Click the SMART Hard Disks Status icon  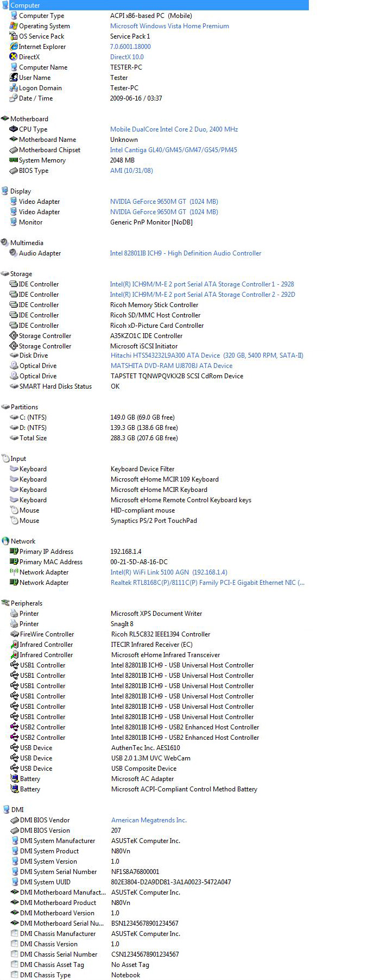[14, 386]
